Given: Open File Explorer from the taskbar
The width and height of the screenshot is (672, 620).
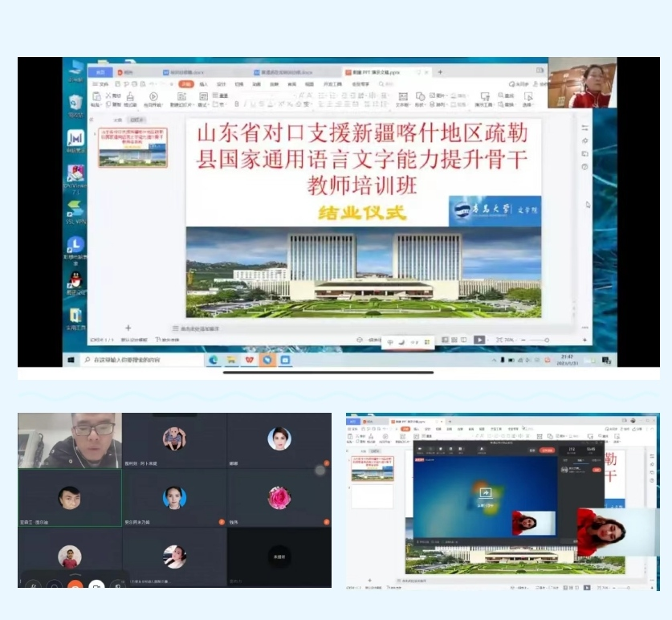Looking at the screenshot, I should pos(231,360).
